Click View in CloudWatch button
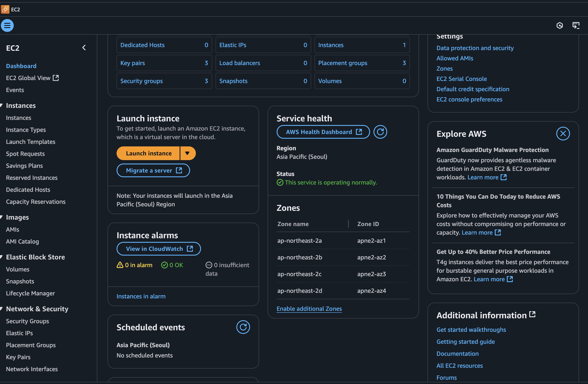Image resolution: width=588 pixels, height=384 pixels. point(159,249)
